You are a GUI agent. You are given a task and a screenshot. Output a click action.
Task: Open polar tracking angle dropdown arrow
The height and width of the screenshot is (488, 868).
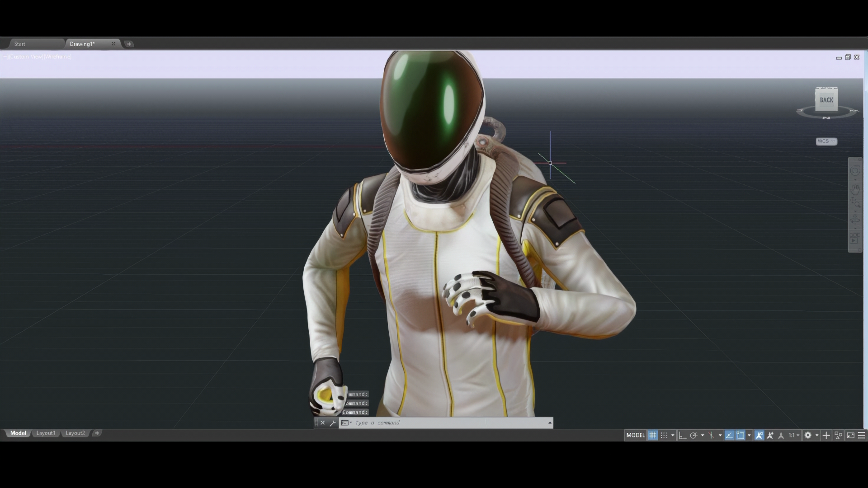[x=703, y=436]
